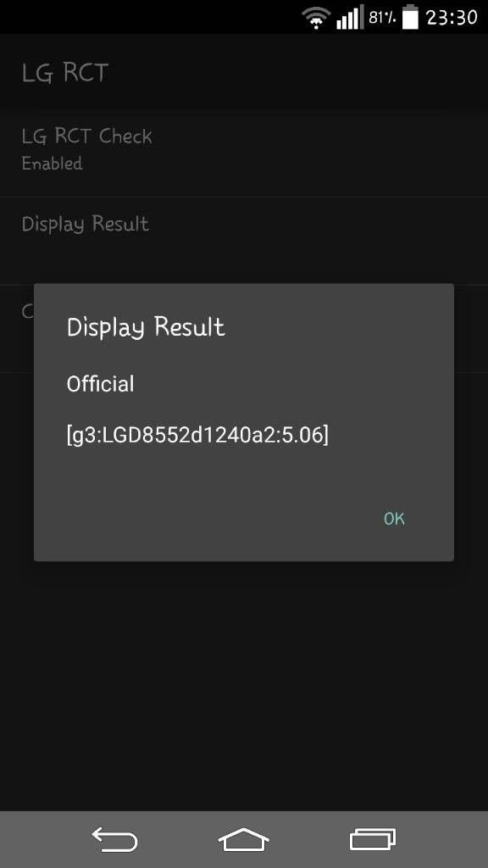The image size is (488, 868).
Task: Tap the battery icon in status bar
Action: pos(410,17)
